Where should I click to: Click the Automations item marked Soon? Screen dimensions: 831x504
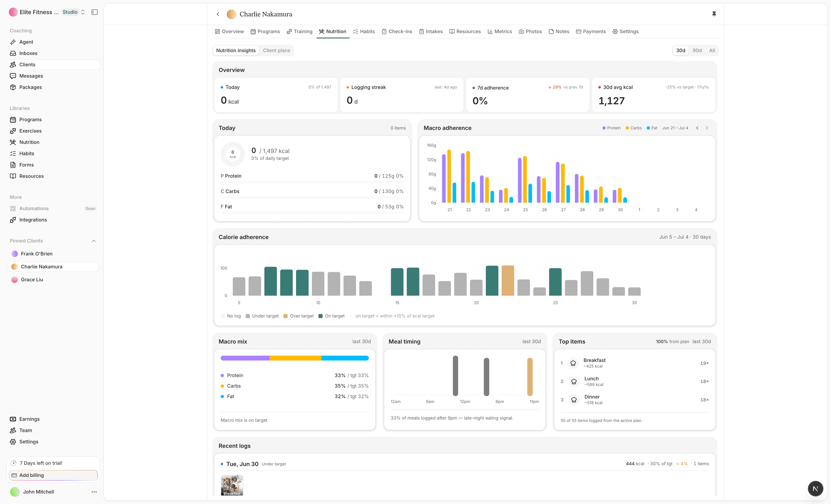click(x=53, y=208)
